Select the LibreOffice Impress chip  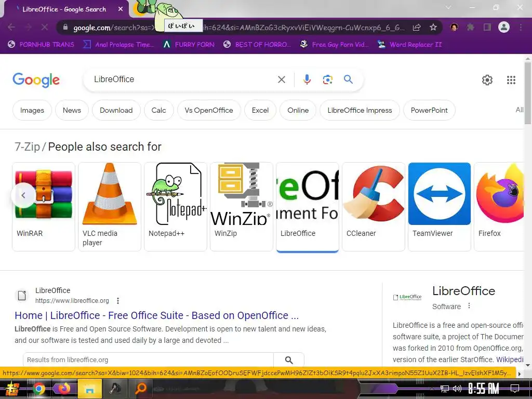pos(360,110)
